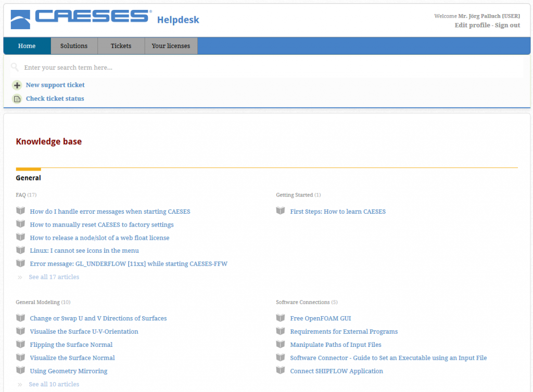Open 'Change or Swap U and V Directions' article
Screen dimensions: 533x392
click(x=98, y=318)
